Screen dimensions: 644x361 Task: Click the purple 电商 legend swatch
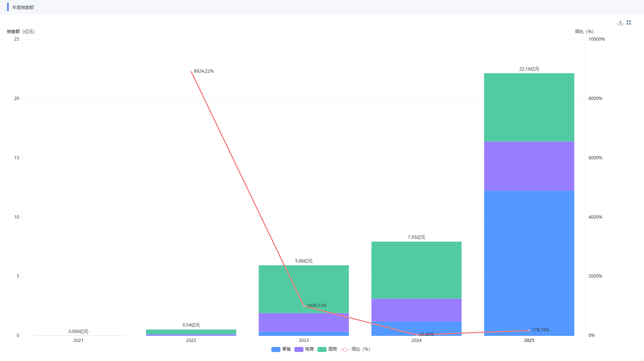click(x=299, y=349)
